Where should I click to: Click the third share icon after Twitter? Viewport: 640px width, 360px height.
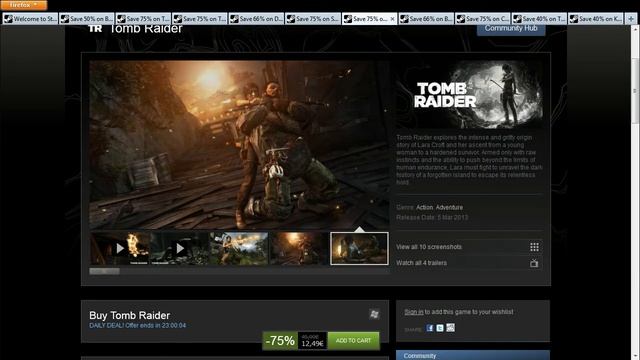point(450,328)
